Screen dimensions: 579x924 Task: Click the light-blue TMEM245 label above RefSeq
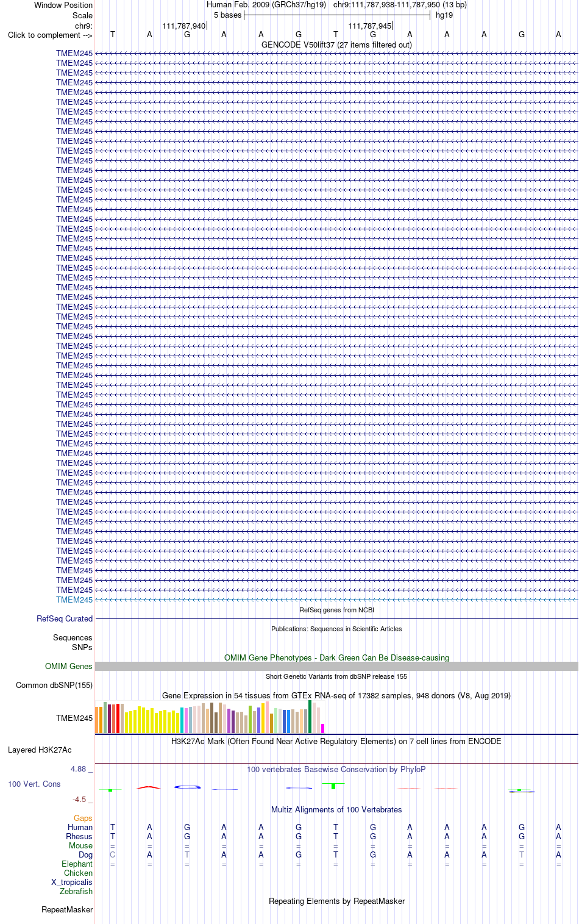[74, 600]
